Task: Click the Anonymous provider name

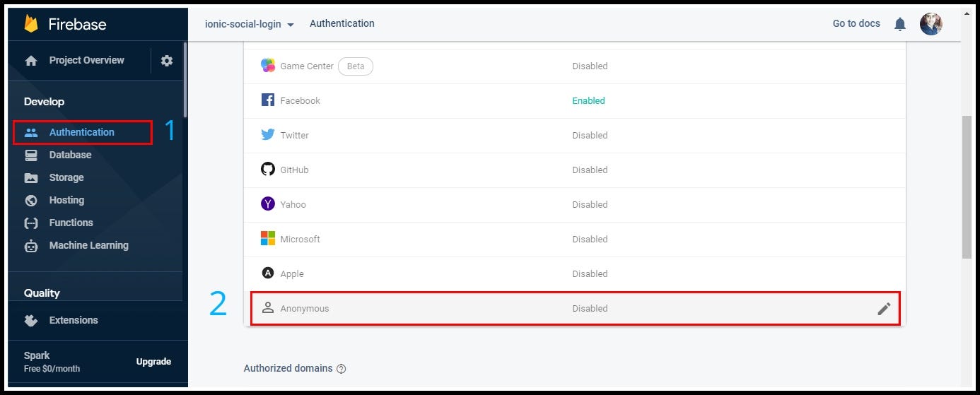Action: [305, 308]
